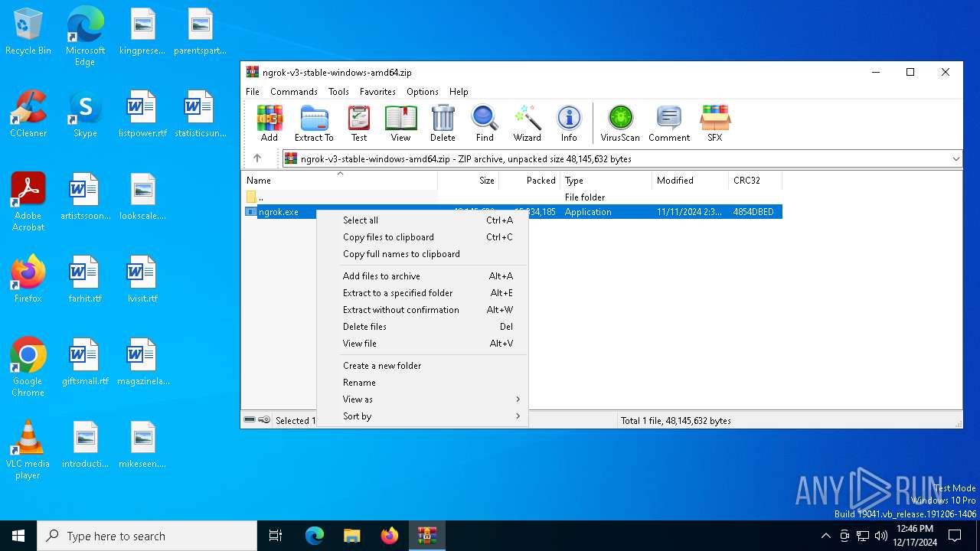Image resolution: width=980 pixels, height=551 pixels.
Task: Select the Google Chrome desktop shortcut
Action: (28, 367)
